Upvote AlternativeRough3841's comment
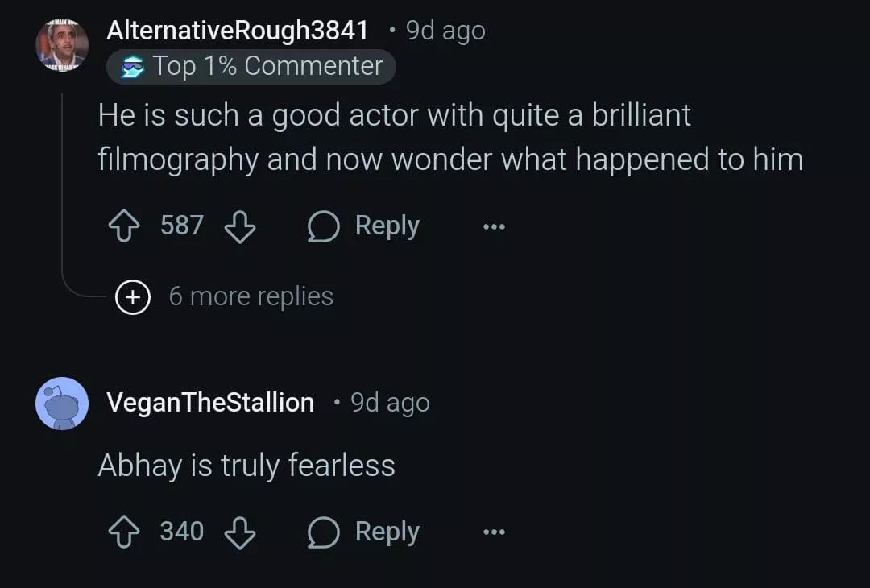The width and height of the screenshot is (870, 588). point(123,226)
